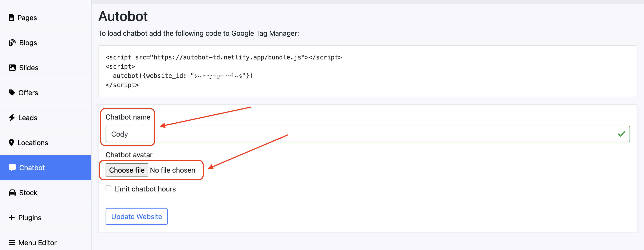Viewport: 644px width, 250px height.
Task: Open the Menu Editor sidebar item
Action: 37,243
